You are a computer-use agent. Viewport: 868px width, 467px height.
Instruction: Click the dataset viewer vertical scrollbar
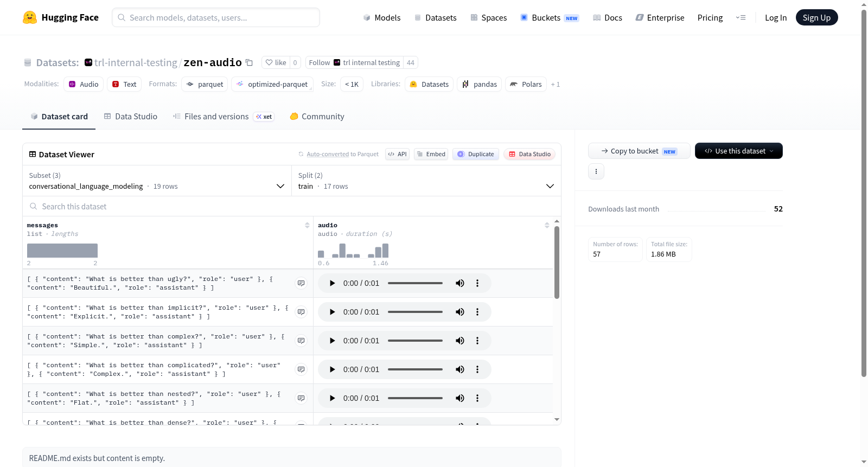point(557,263)
